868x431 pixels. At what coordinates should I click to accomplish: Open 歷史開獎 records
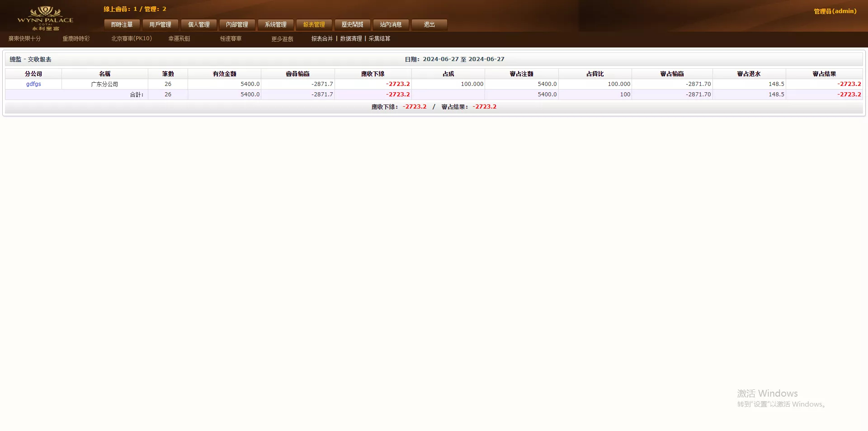click(x=352, y=24)
